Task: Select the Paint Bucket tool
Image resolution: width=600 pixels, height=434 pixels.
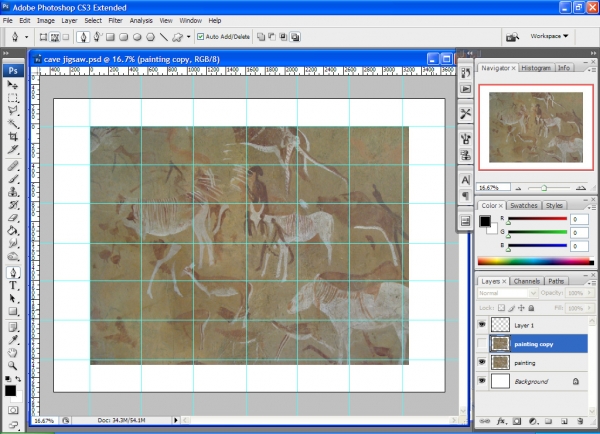Action: coord(13,230)
